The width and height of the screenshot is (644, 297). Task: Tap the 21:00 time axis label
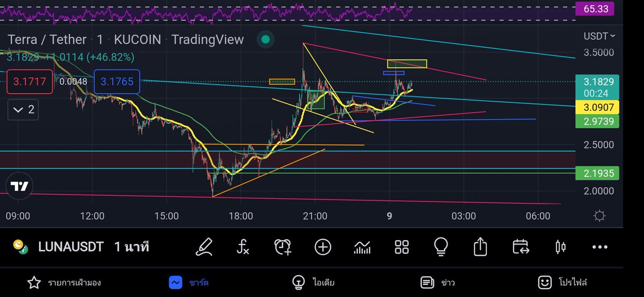[x=315, y=216]
